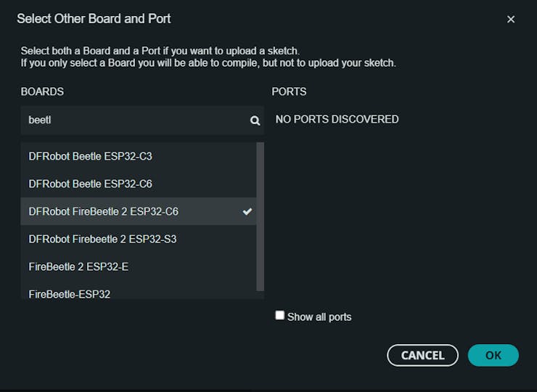Confirm selection with the OK button
Viewport: 537px width, 392px height.
pyautogui.click(x=493, y=355)
